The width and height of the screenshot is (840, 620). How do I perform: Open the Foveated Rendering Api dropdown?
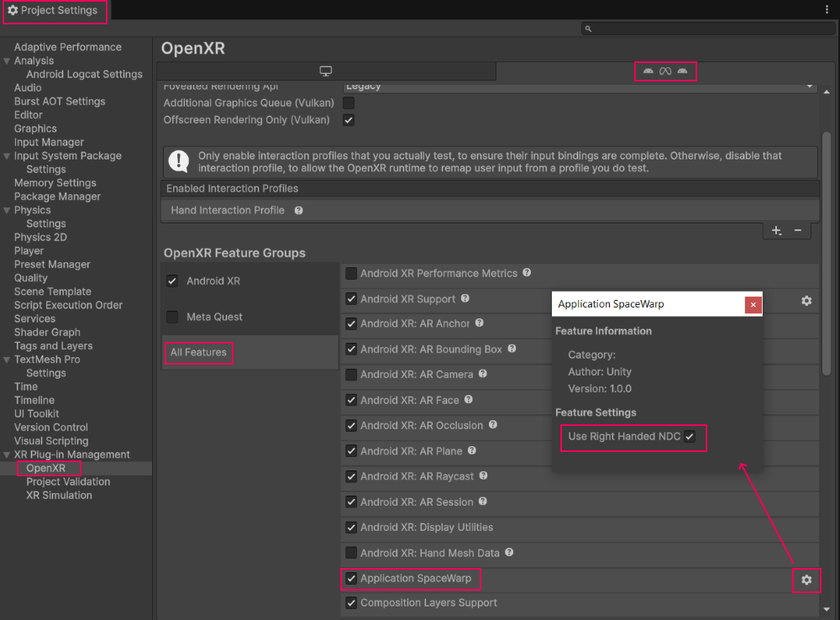(578, 86)
